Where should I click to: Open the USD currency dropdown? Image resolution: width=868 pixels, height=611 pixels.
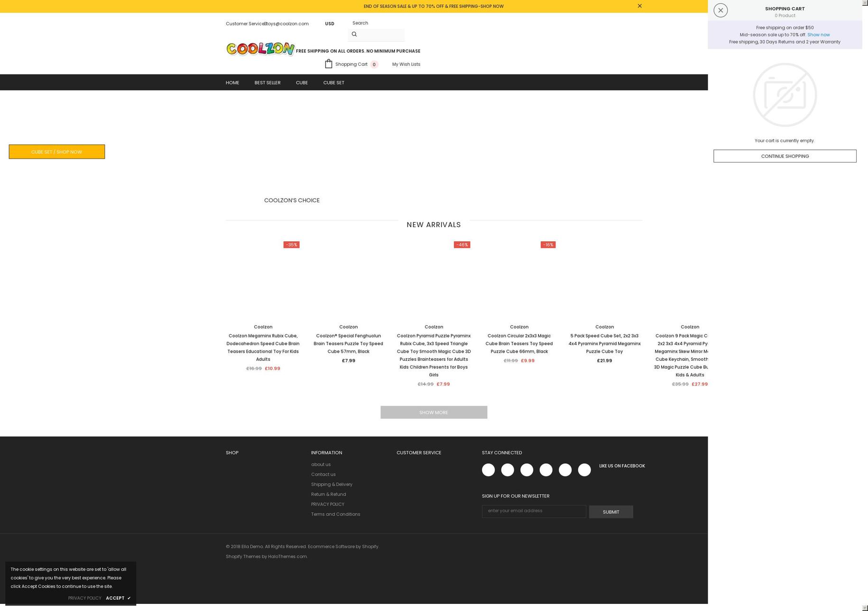[329, 23]
